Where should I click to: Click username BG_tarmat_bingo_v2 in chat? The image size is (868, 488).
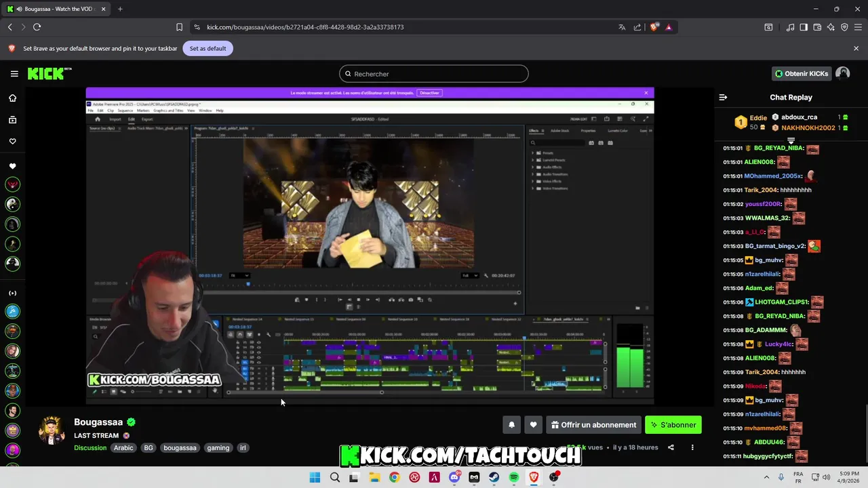(x=775, y=246)
